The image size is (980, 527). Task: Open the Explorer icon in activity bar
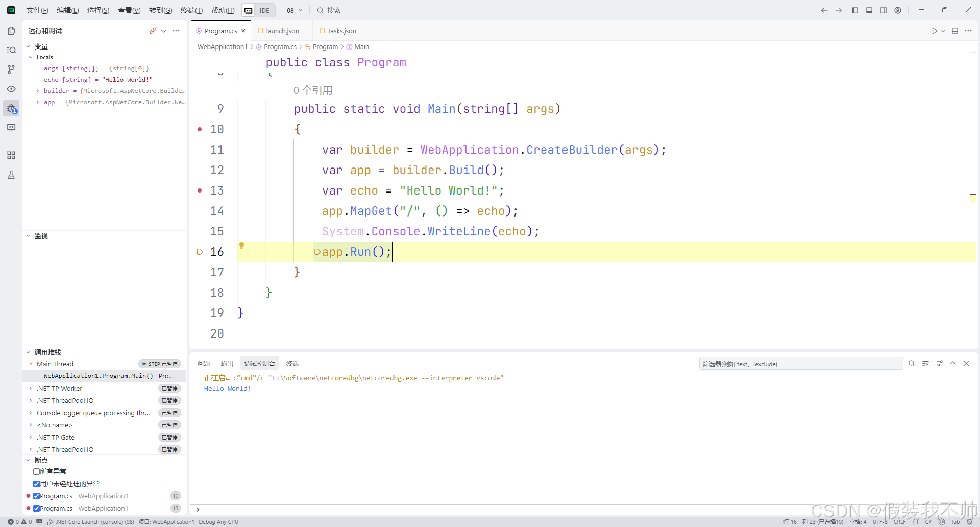pos(11,31)
